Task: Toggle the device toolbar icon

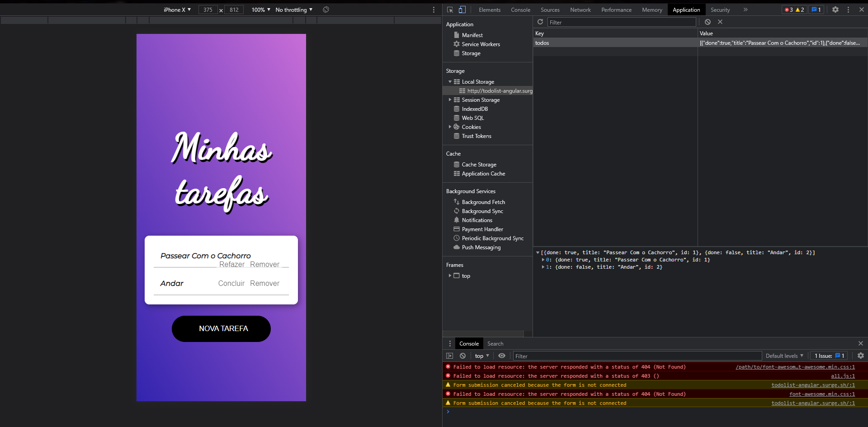Action: click(x=462, y=9)
